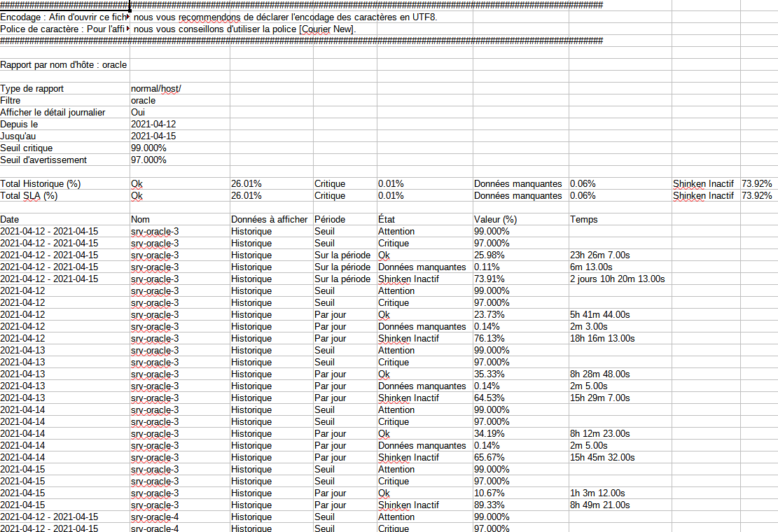Select the "76.13%" value cell
The image size is (778, 532).
489,339
